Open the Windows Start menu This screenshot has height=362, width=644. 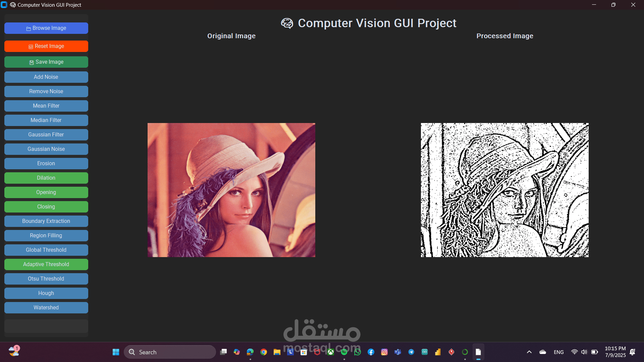click(x=116, y=352)
